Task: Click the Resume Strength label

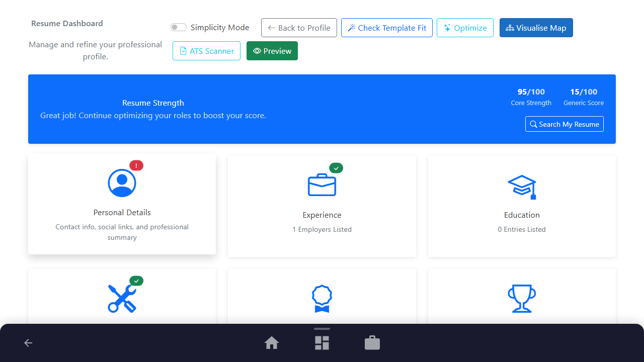Action: pyautogui.click(x=153, y=103)
